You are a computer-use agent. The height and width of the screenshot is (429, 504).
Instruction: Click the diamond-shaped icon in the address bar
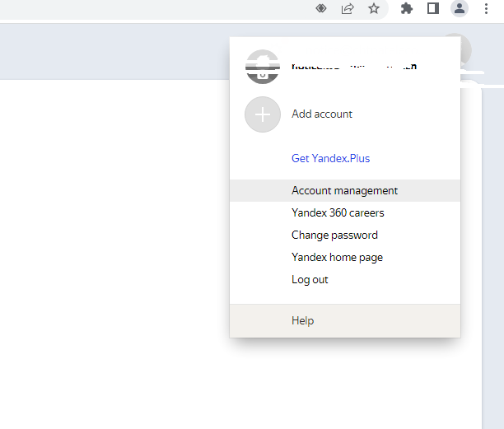point(321,8)
